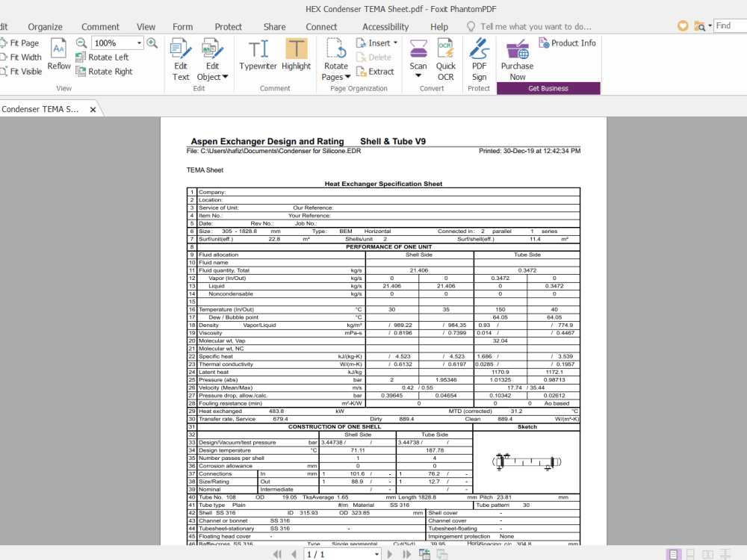Open the Share ribbon tab
747x560 pixels.
click(x=274, y=27)
